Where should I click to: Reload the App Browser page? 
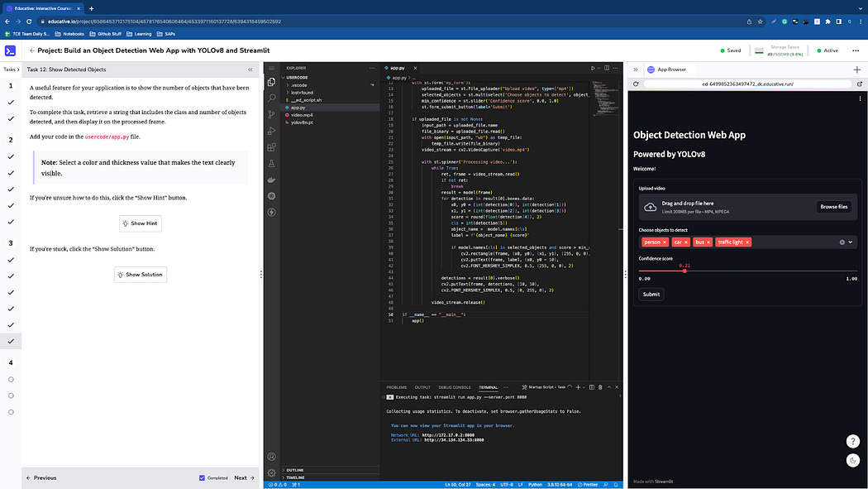click(x=636, y=84)
